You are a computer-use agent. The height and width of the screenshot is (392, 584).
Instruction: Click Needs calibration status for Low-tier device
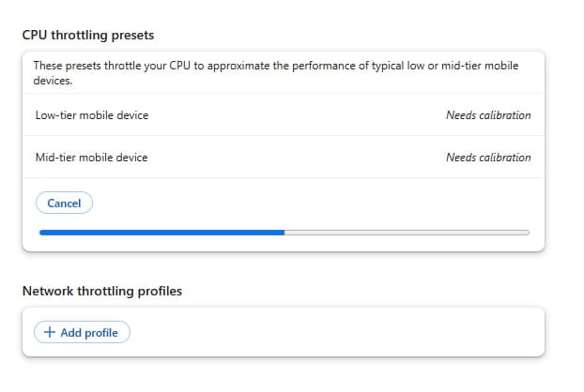[487, 115]
